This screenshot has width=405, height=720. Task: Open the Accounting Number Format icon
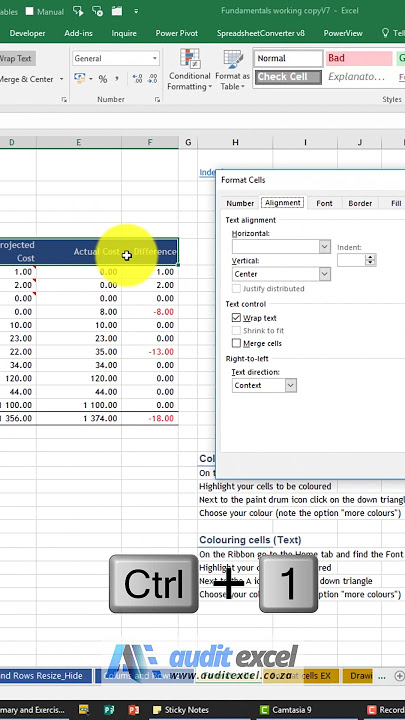pyautogui.click(x=83, y=79)
